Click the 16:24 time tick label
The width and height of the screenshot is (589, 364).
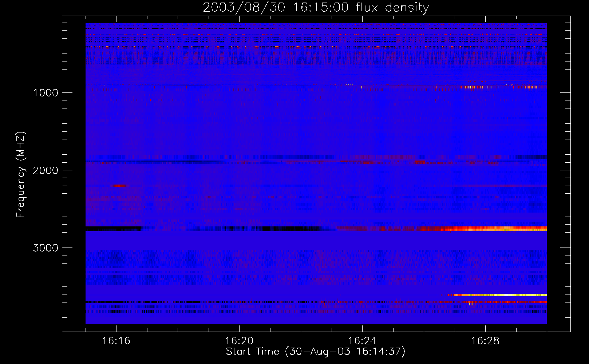coord(362,341)
